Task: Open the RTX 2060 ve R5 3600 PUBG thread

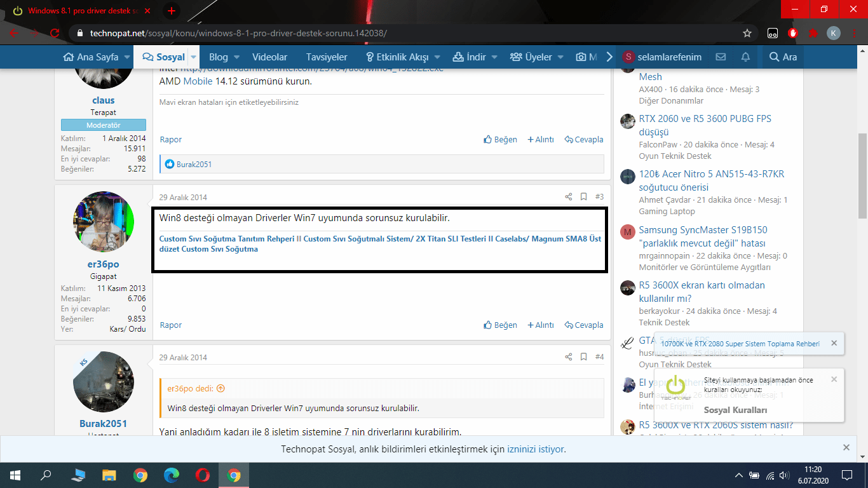Action: click(x=705, y=125)
